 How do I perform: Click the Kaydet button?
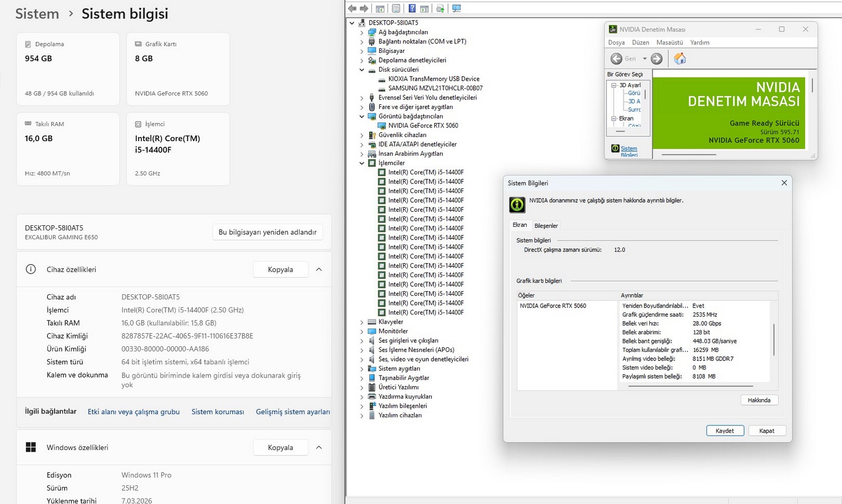[x=725, y=430]
